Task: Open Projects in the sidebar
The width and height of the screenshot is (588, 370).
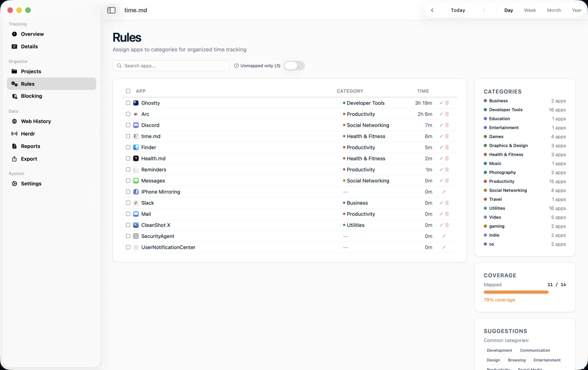Action: click(51, 71)
